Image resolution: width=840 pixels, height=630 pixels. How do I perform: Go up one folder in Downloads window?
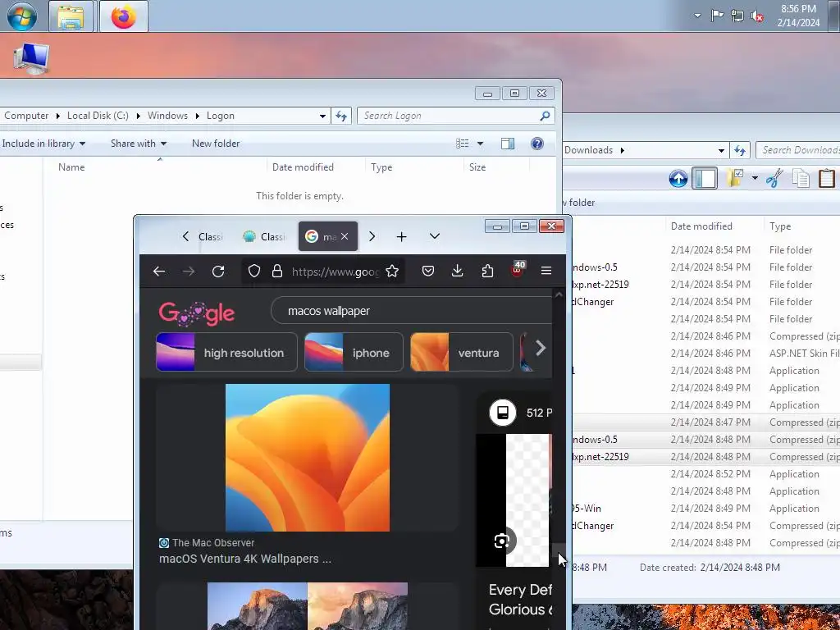coord(678,178)
